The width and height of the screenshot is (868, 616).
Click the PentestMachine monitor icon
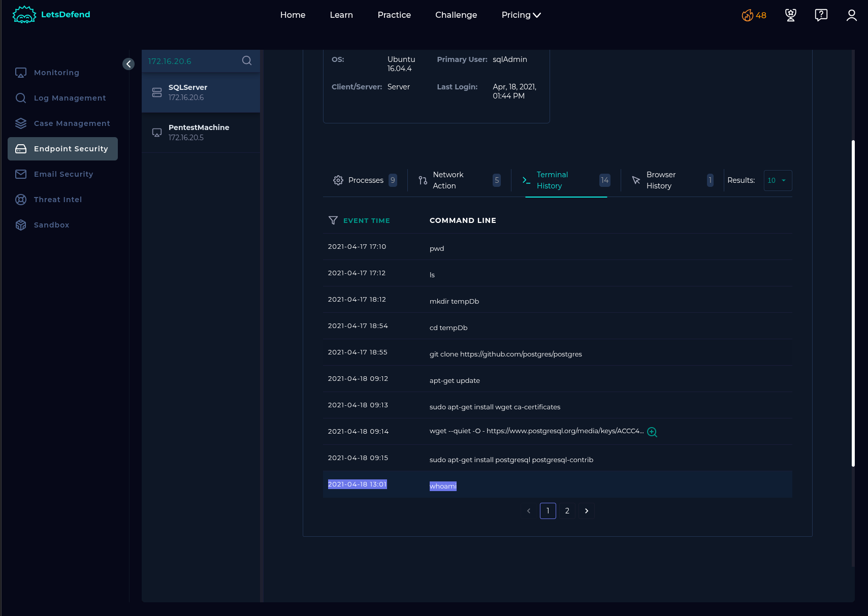[x=157, y=133]
